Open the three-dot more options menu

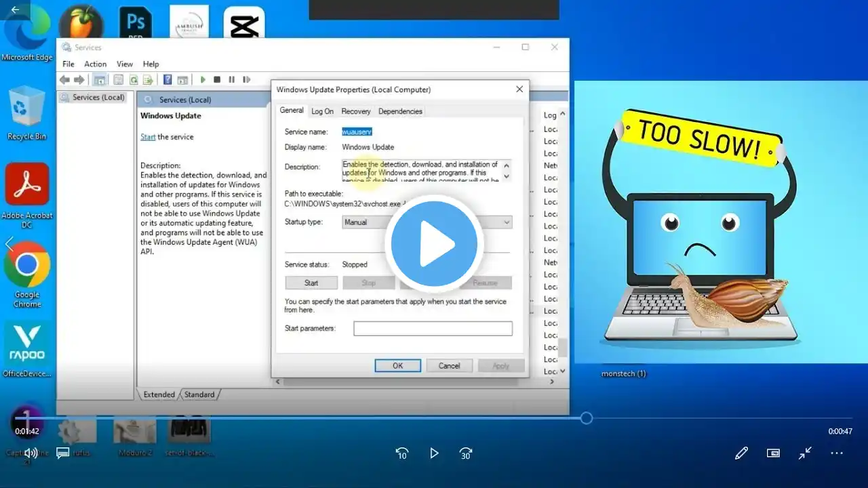click(837, 453)
